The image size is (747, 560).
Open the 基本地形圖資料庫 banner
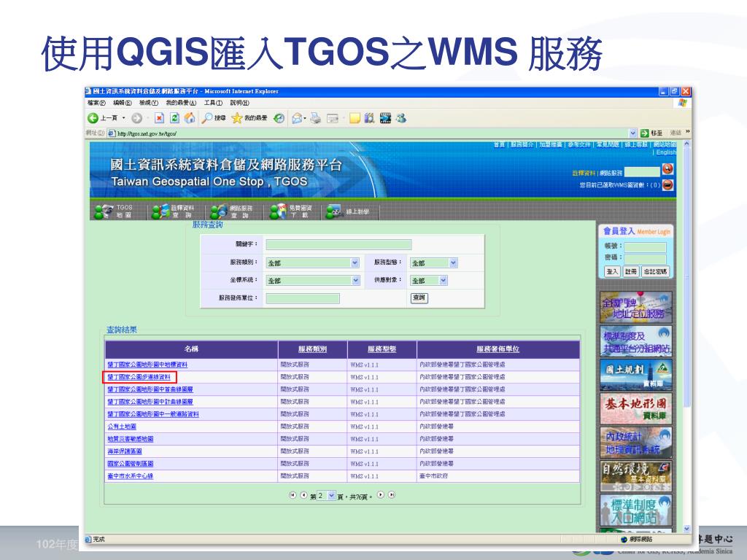coord(635,408)
